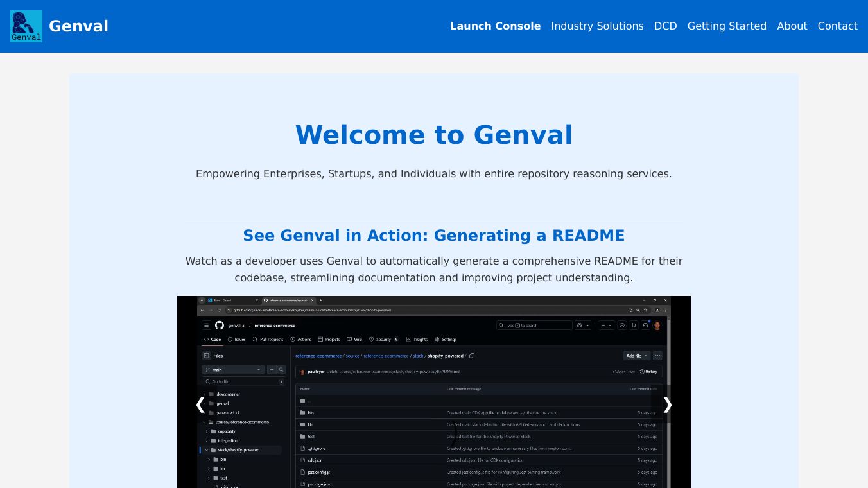This screenshot has width=868, height=488.
Task: Open the three-dot more options button in demo
Action: tap(657, 356)
